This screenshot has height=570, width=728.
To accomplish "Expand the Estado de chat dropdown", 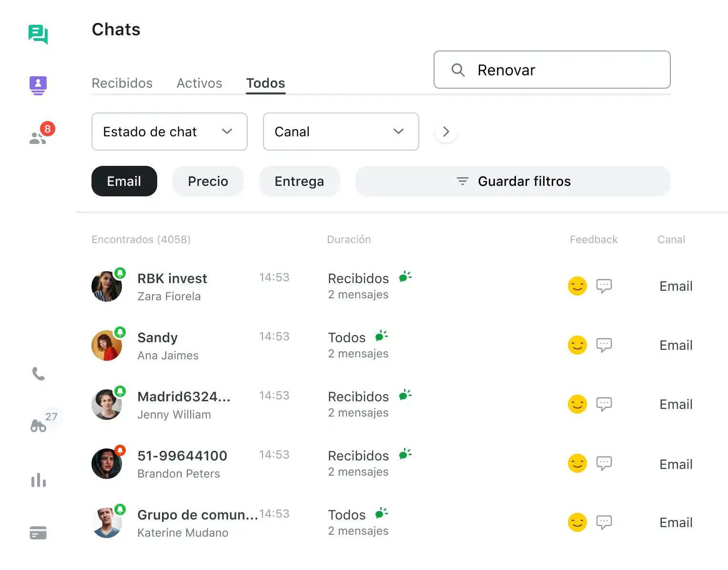I will pyautogui.click(x=169, y=132).
